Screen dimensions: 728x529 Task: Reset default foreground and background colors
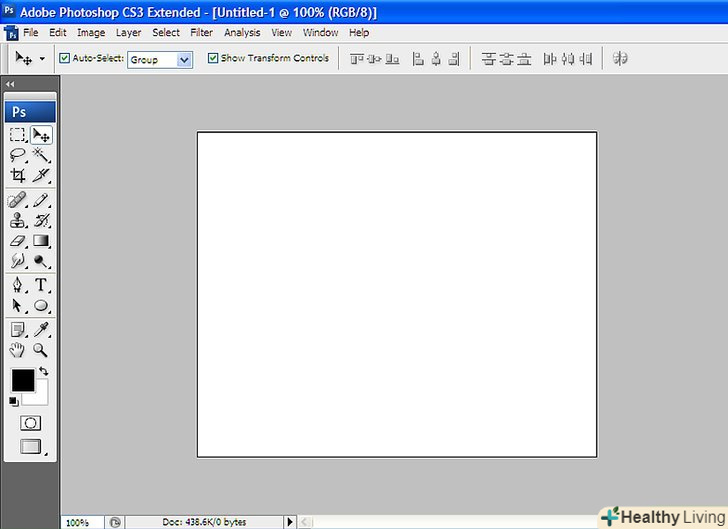[x=13, y=401]
